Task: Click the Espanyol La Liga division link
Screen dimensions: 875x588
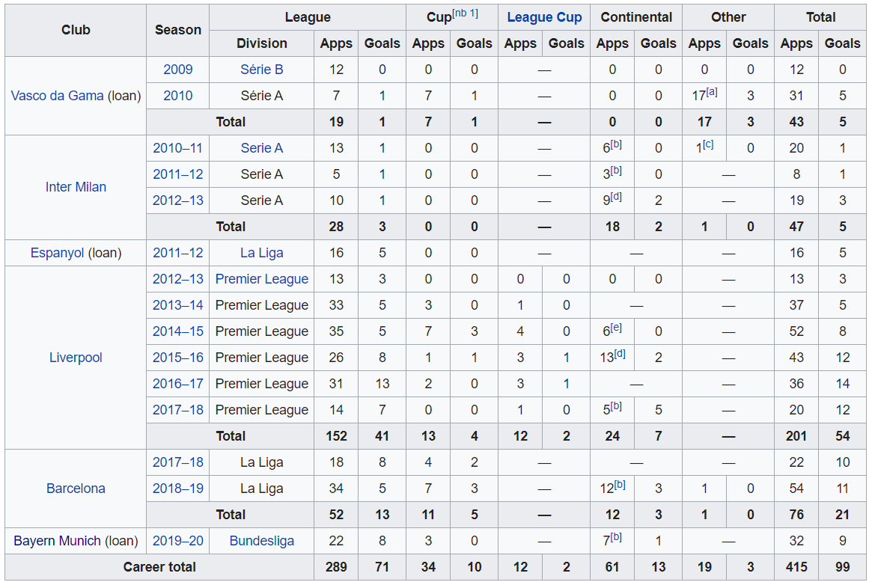Action: point(261,253)
